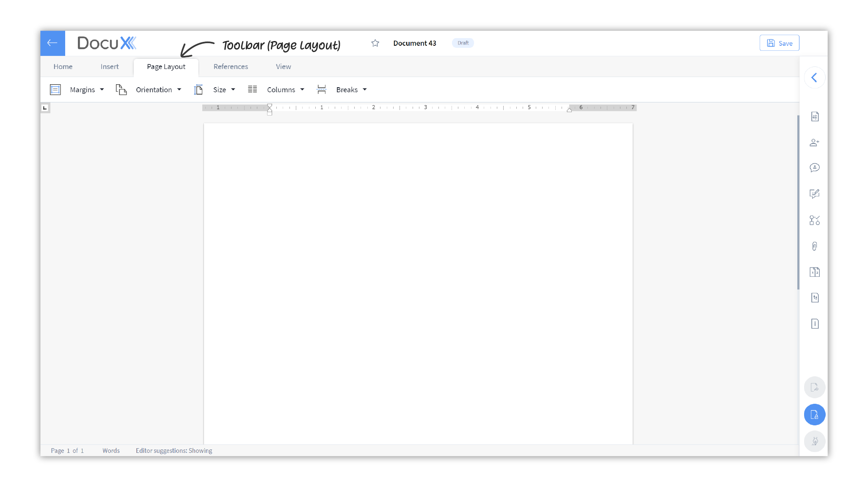Image resolution: width=868 pixels, height=488 pixels.
Task: Click the share document round button
Action: coord(815,387)
